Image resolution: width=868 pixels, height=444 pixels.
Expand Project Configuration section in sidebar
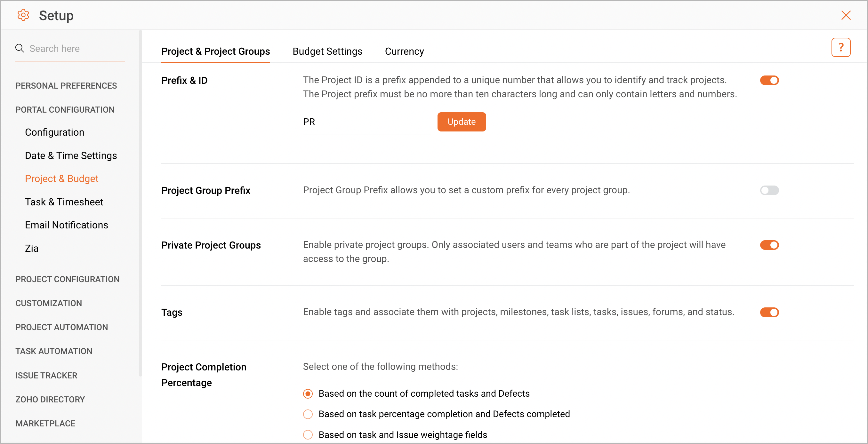pos(68,279)
